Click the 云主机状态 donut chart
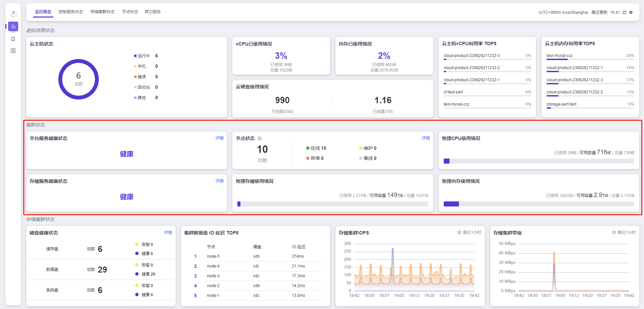 pos(79,79)
